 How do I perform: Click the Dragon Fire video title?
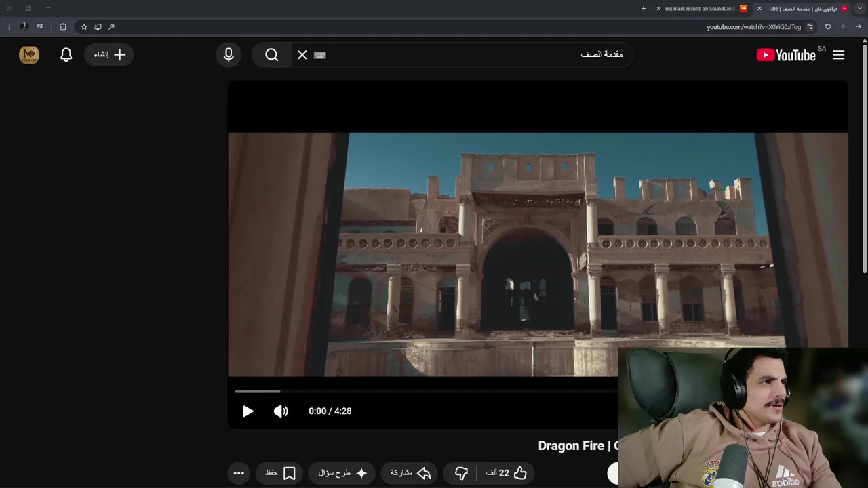point(578,446)
